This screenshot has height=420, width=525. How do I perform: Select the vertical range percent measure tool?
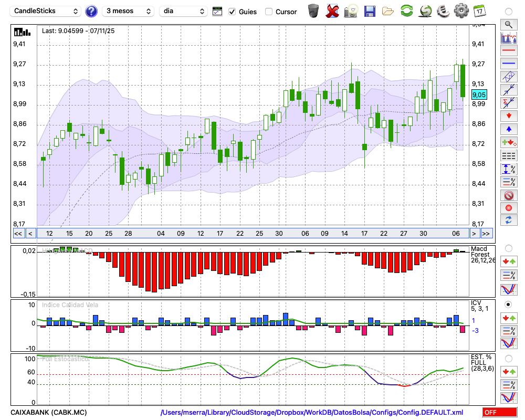(x=509, y=169)
